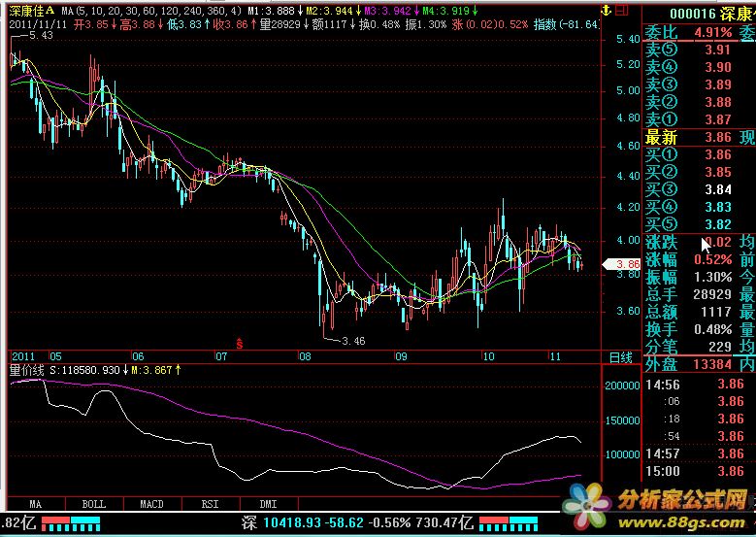The image size is (756, 537).
Task: Click red-cyan strength bar right of 730.47亿
Action: (x=509, y=523)
